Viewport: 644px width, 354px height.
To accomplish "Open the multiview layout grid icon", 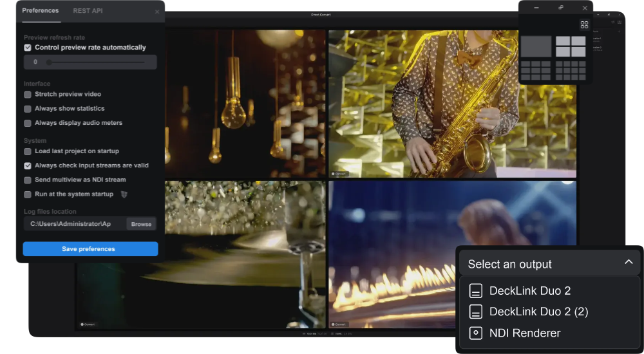I will tap(584, 24).
